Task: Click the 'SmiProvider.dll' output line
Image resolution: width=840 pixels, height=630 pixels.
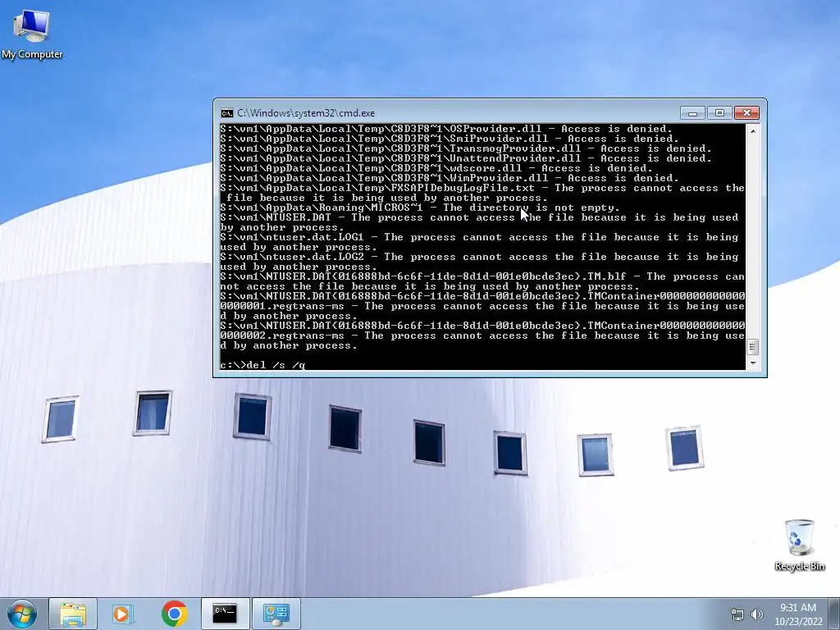Action: 449,139
